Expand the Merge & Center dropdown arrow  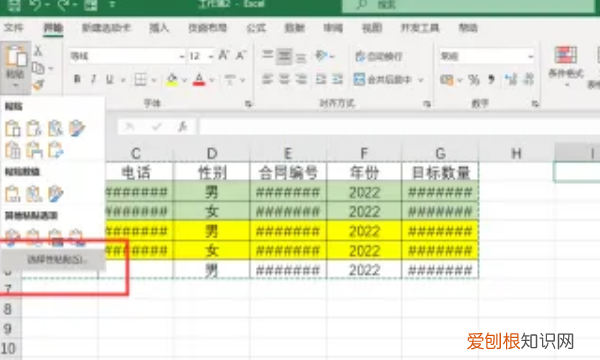click(x=421, y=80)
